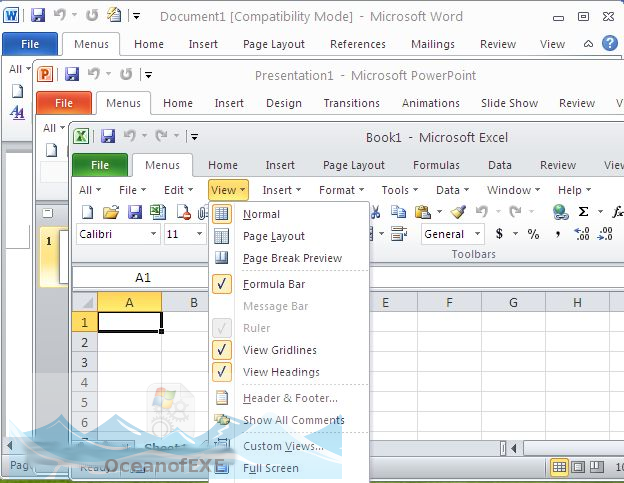Select column header G in the spreadsheet
Image resolution: width=624 pixels, height=483 pixels.
(513, 302)
